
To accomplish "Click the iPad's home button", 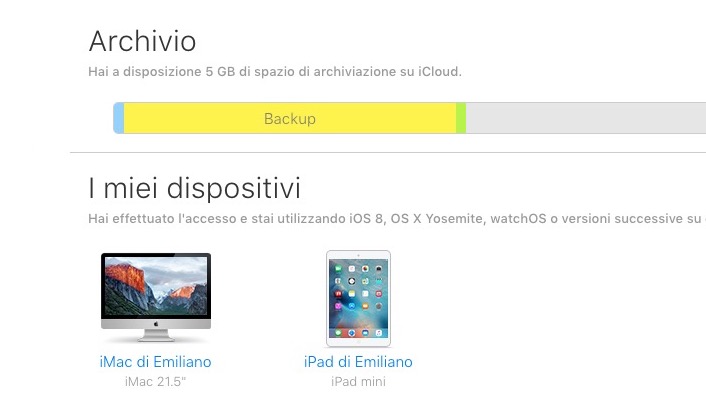I will pyautogui.click(x=358, y=340).
